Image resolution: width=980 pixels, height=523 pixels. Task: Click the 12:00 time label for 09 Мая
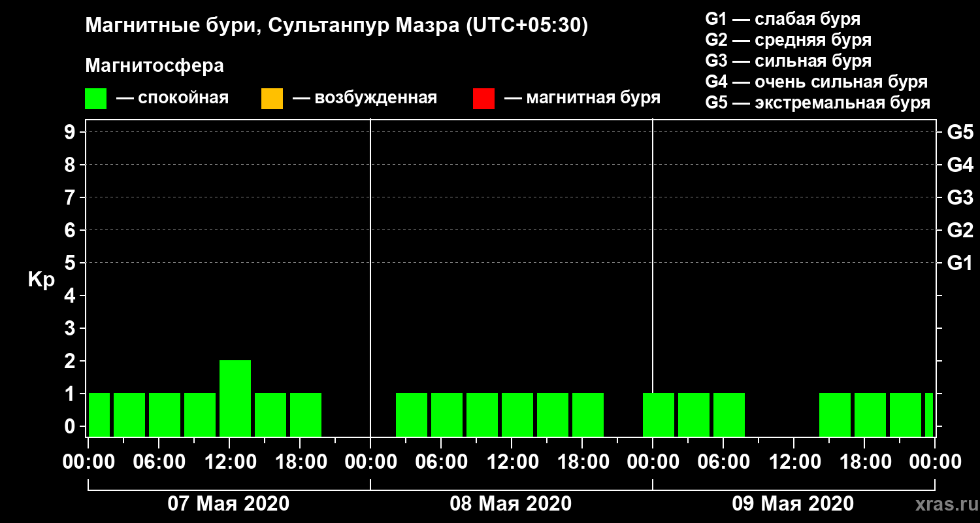pos(794,462)
